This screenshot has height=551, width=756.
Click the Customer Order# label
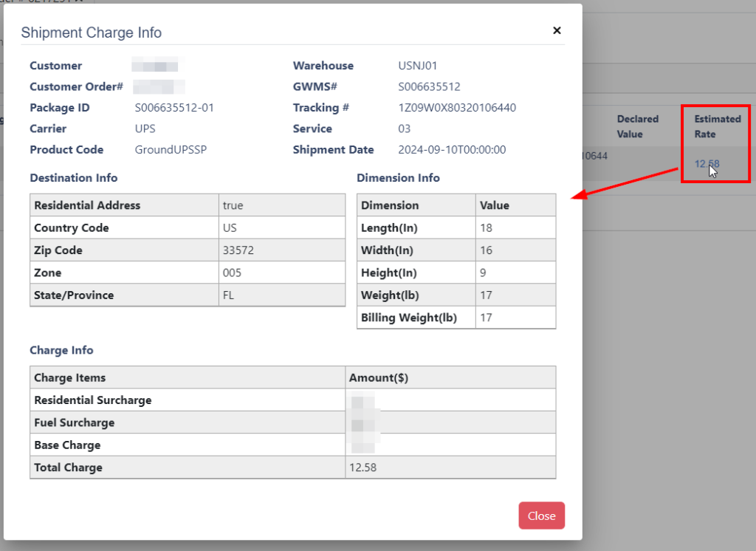76,87
